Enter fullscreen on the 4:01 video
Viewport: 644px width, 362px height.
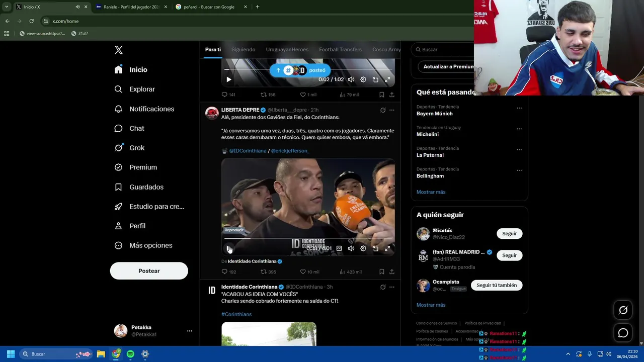[387, 248]
